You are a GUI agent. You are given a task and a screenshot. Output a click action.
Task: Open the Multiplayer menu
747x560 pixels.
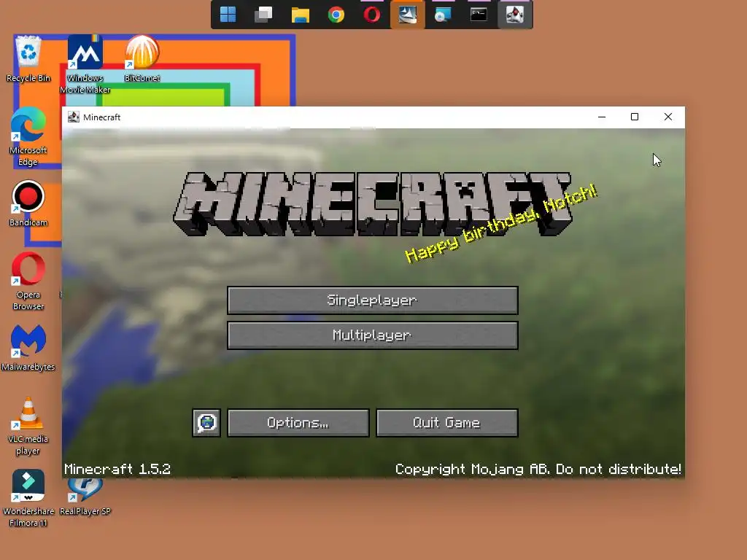[x=373, y=335]
